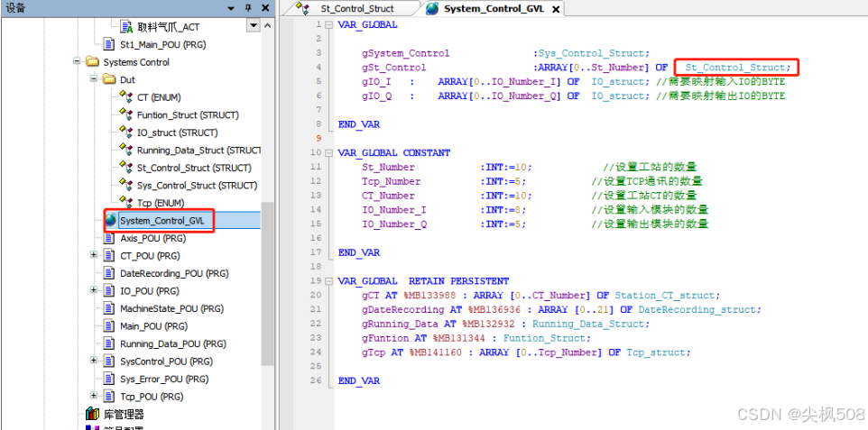The image size is (868, 430).
Task: Click Tcp_Number constant on line 12
Action: click(391, 181)
